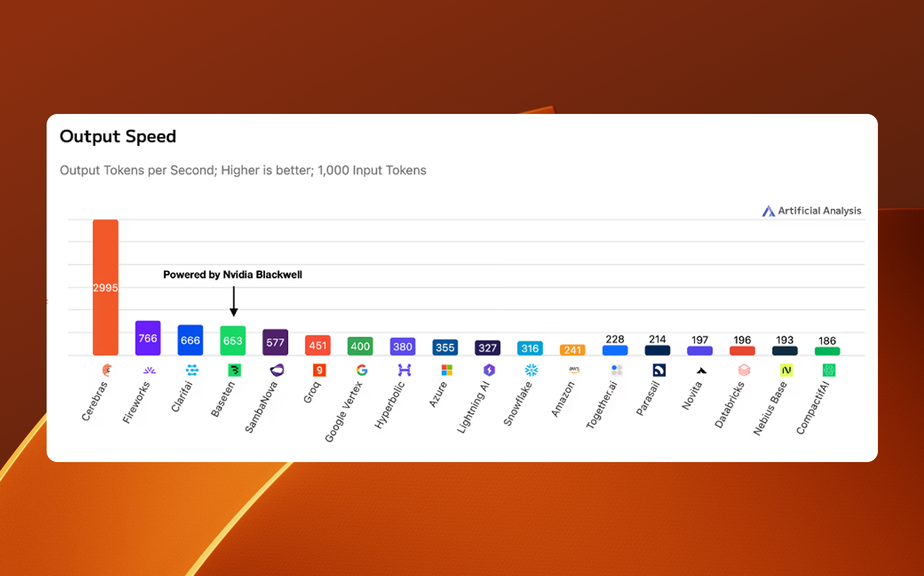Click the Amazon axis label
The image size is (924, 576).
click(563, 399)
